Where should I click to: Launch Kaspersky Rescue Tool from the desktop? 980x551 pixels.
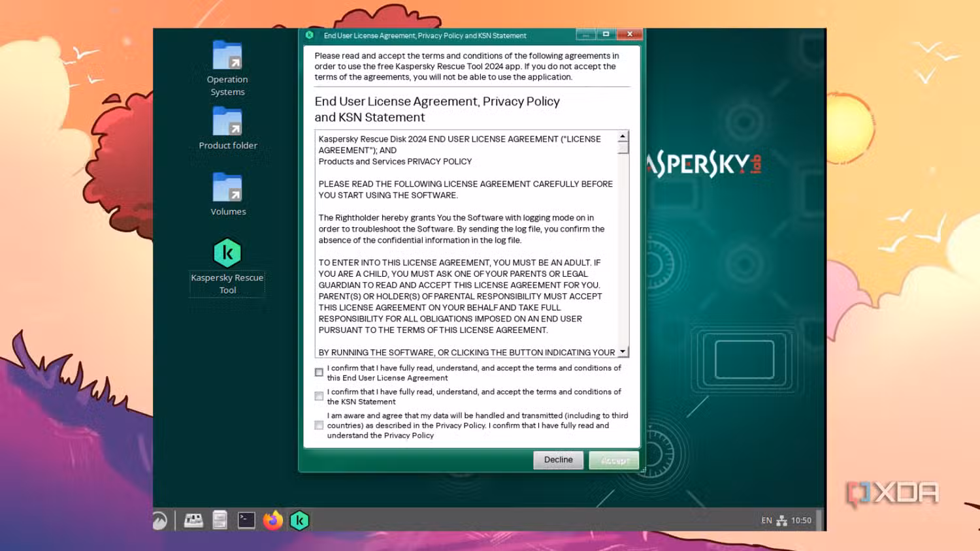pyautogui.click(x=227, y=266)
